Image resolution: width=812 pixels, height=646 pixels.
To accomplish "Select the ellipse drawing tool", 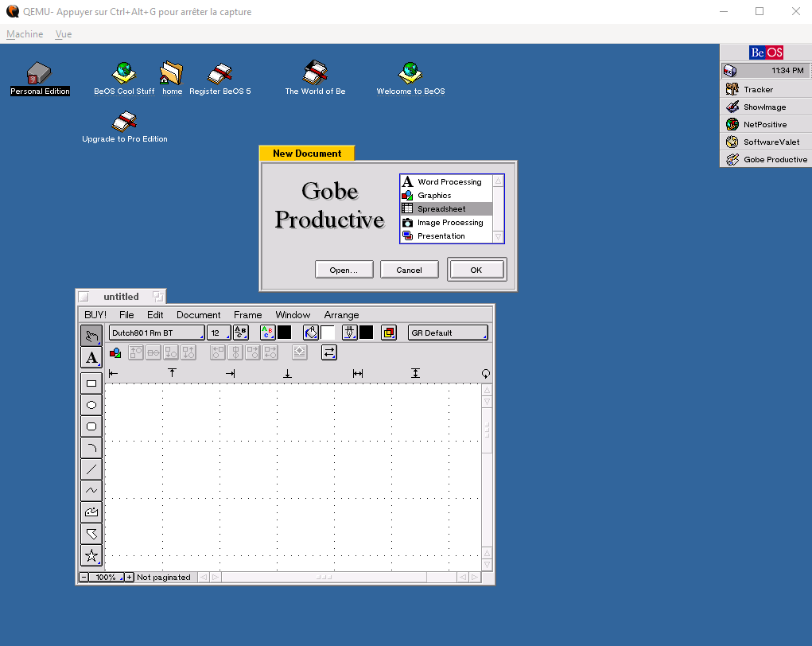I will 91,405.
